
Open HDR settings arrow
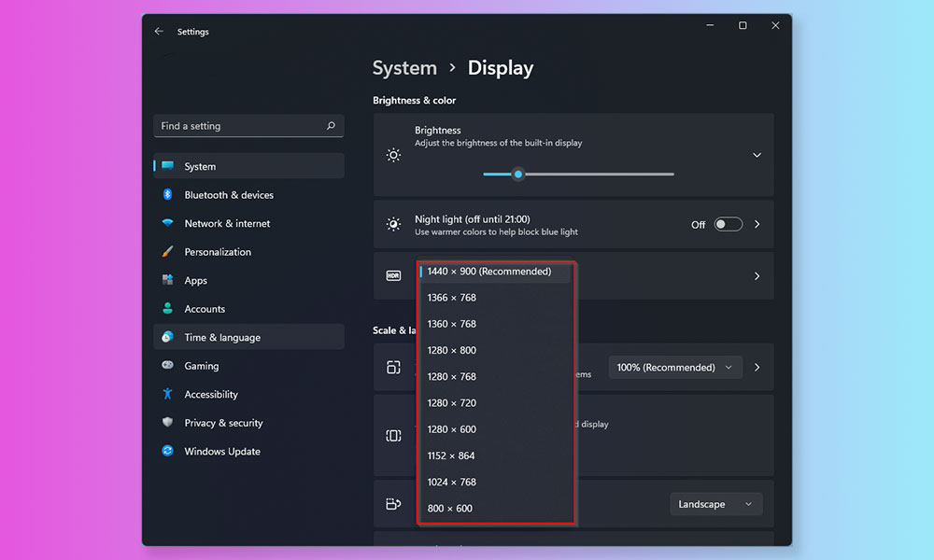[x=757, y=276]
